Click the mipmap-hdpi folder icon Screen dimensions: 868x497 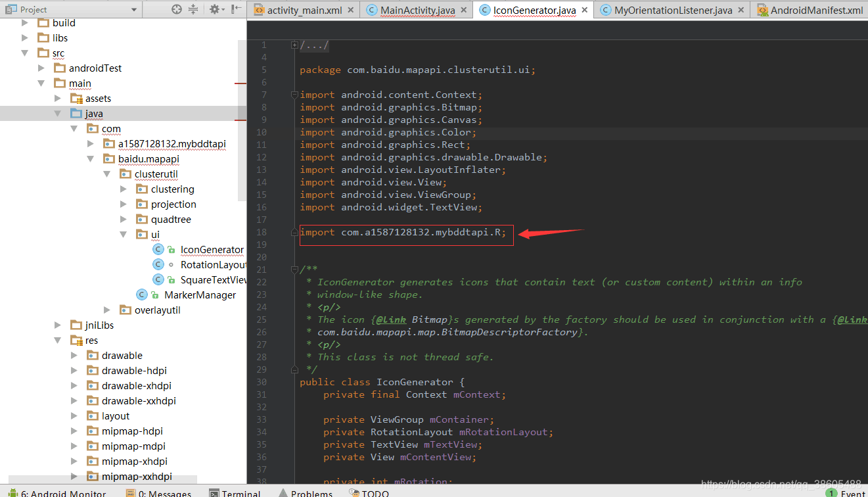pos(93,431)
